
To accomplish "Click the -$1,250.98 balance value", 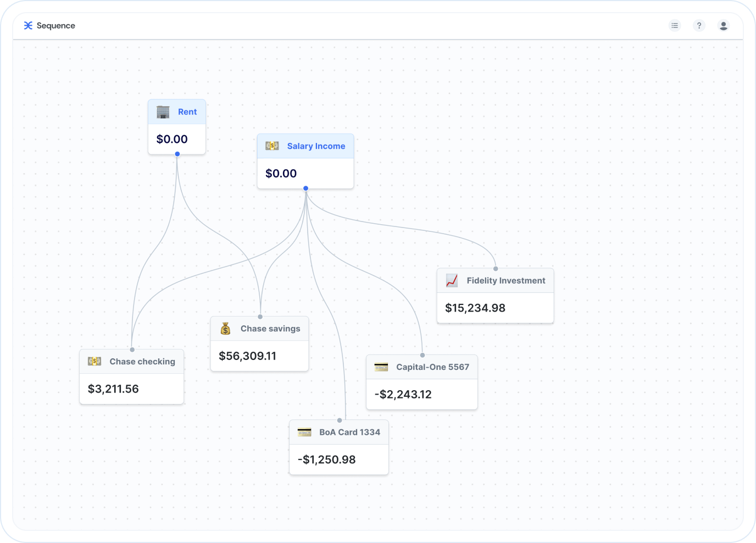I will [x=327, y=460].
